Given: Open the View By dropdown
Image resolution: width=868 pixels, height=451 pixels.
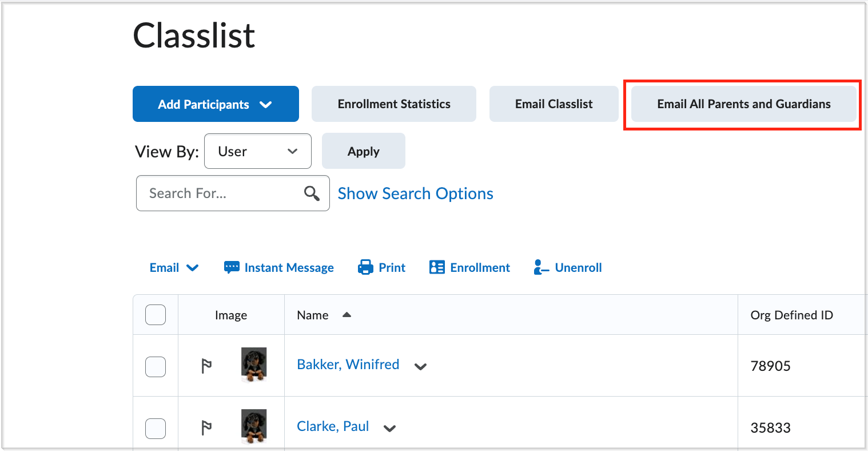Looking at the screenshot, I should (x=257, y=151).
